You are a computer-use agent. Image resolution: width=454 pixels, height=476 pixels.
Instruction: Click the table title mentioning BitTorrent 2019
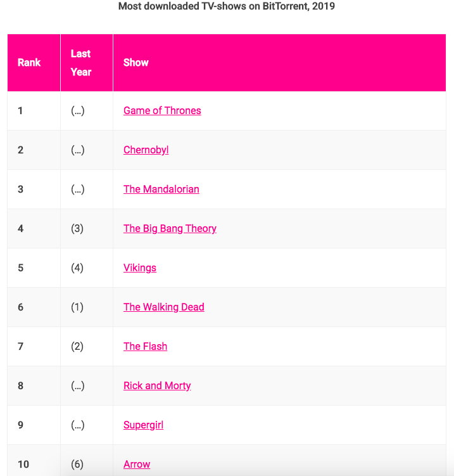point(227,6)
